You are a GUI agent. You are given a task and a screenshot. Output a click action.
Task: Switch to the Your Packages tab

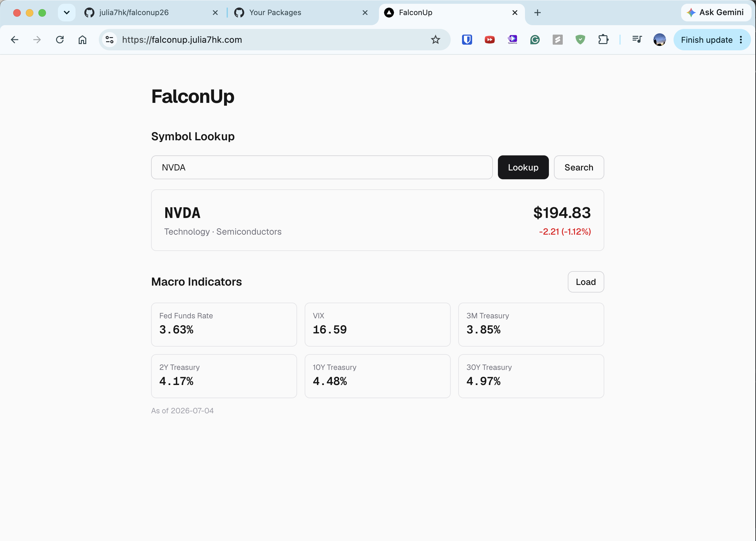(302, 13)
